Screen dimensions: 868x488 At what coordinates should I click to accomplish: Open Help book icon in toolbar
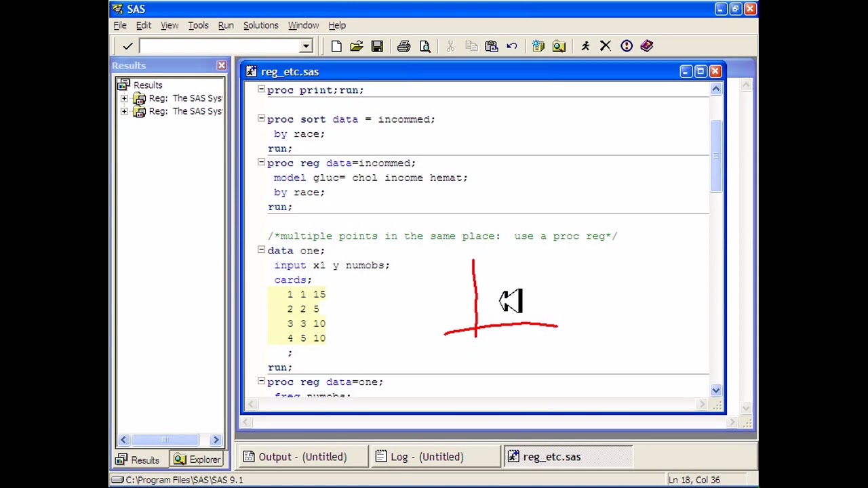(647, 46)
